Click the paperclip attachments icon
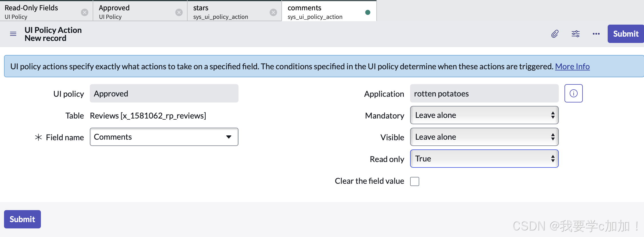The height and width of the screenshot is (237, 644). [x=555, y=34]
